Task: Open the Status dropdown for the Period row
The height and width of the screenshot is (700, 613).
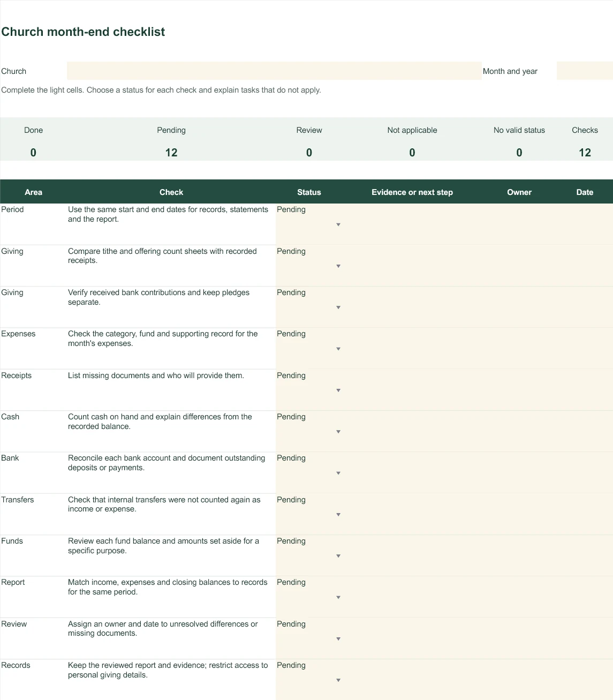Action: pos(338,224)
